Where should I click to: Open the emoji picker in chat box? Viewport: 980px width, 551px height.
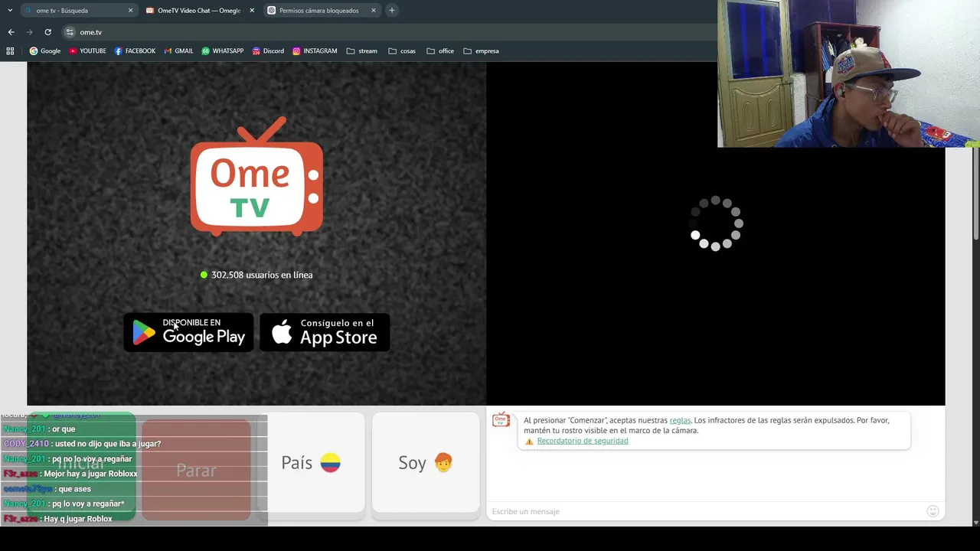pos(933,511)
